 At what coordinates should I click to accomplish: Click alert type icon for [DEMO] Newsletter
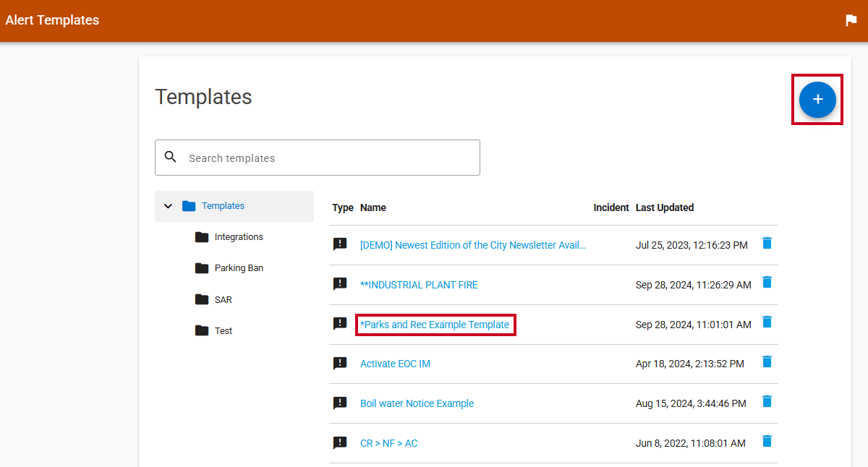[x=340, y=244]
